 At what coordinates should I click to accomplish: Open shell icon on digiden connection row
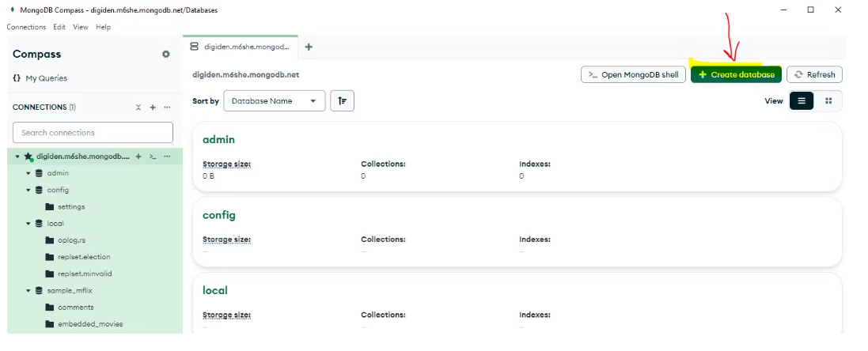coord(153,157)
